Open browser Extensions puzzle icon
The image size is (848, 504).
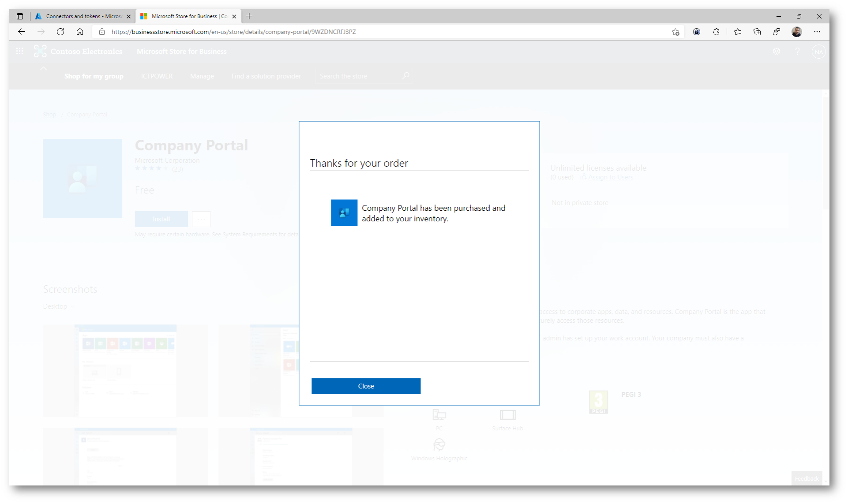click(716, 32)
